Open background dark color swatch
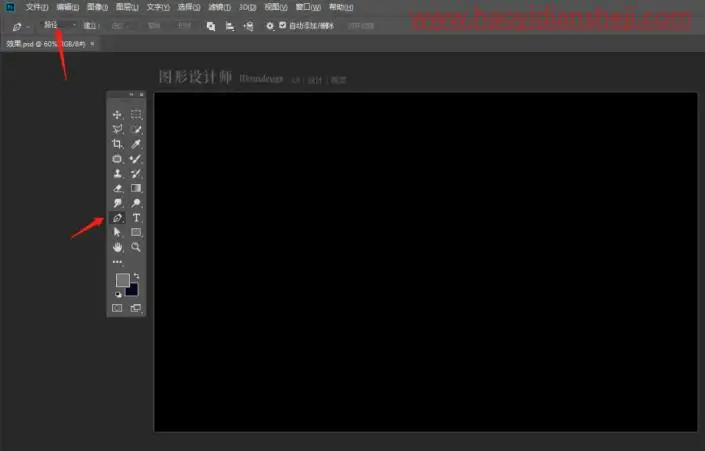 (x=133, y=291)
